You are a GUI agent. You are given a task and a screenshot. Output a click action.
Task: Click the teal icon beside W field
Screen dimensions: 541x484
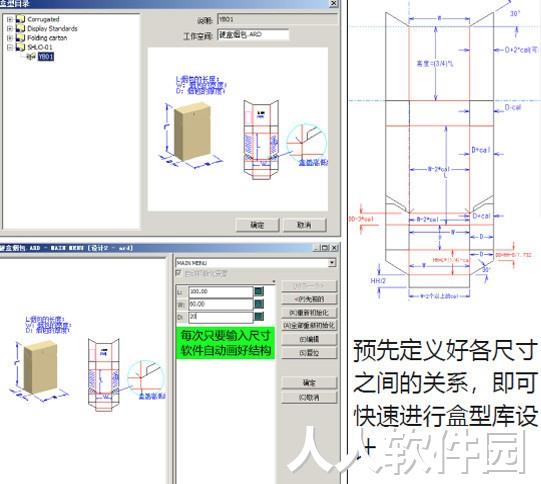[x=259, y=304]
